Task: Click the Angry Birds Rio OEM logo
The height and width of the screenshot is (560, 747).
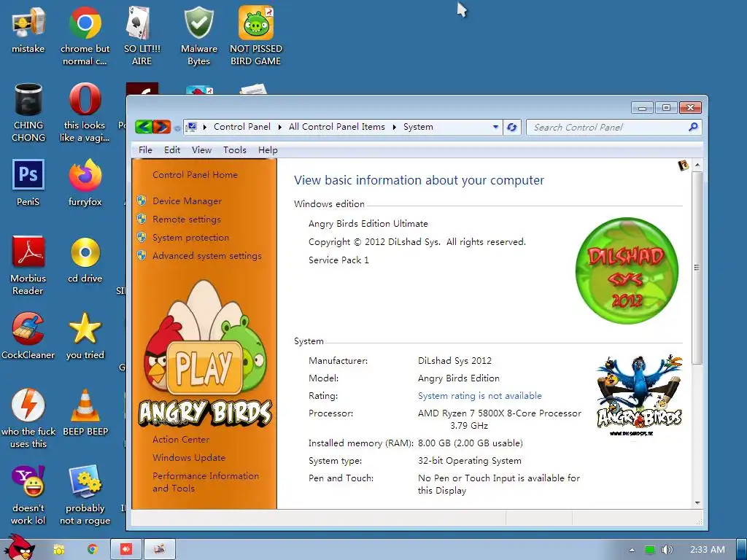Action: [639, 395]
